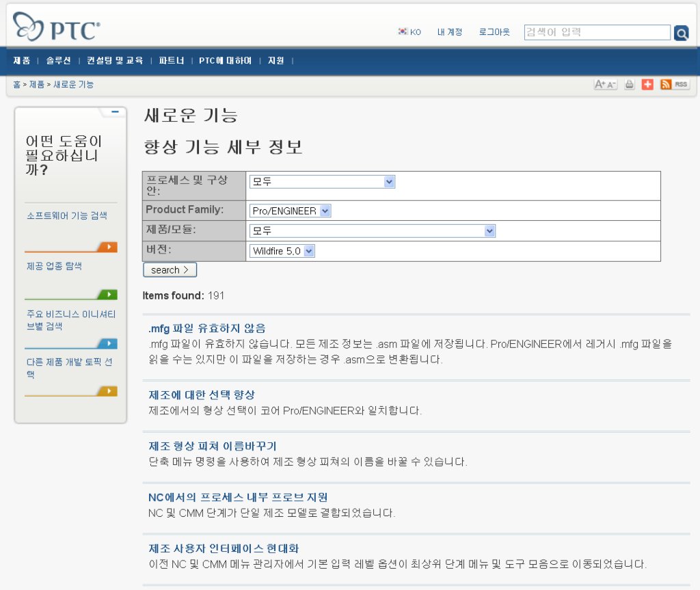This screenshot has width=700, height=590.
Task: Open the Product Family Pro/ENGINEER dropdown
Action: coord(290,211)
